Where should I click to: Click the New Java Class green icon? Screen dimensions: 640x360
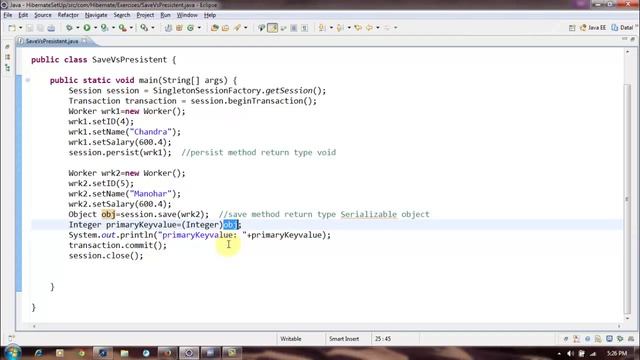[x=191, y=28]
